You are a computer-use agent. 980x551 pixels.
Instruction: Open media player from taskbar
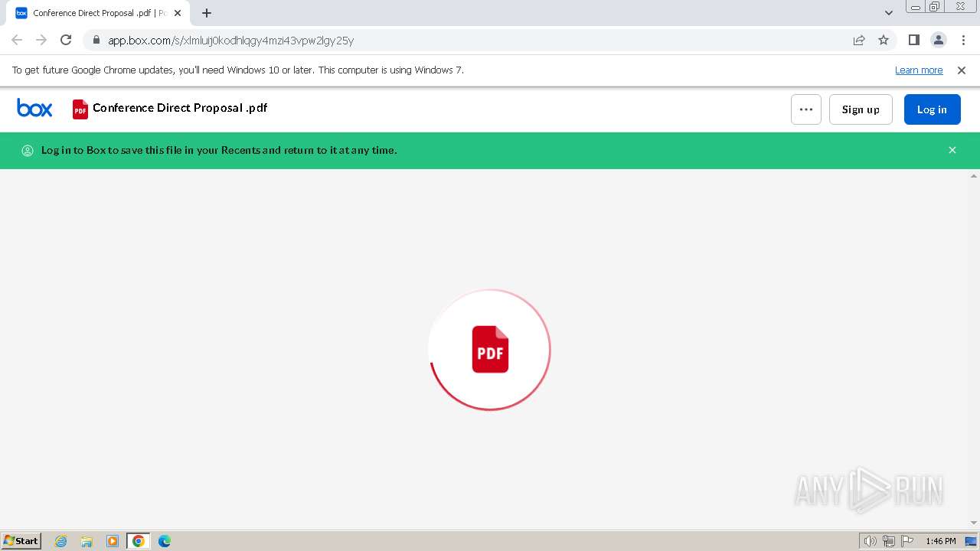[113, 541]
